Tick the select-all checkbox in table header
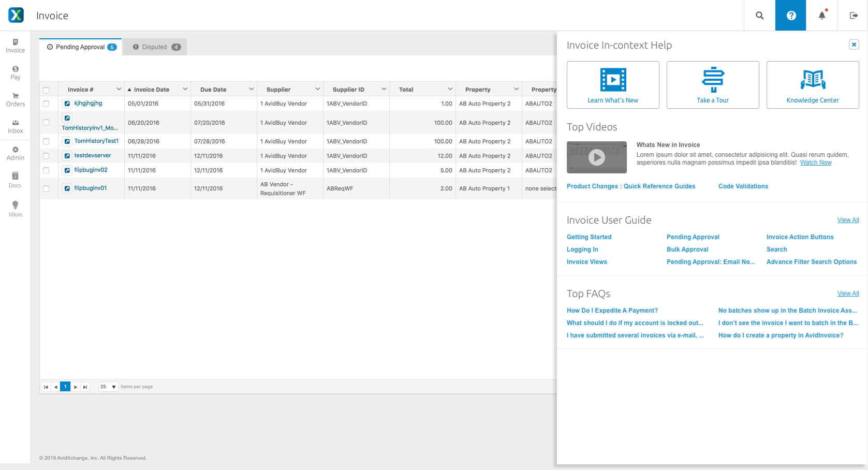This screenshot has height=470, width=868. 46,90
